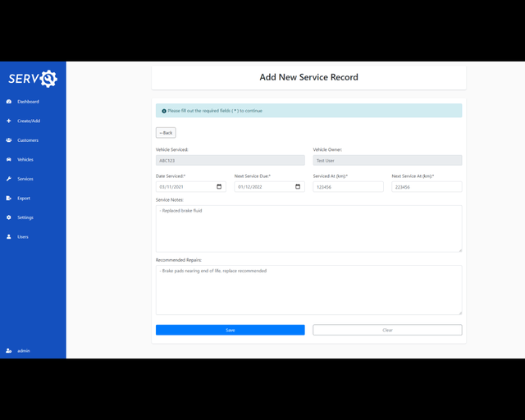525x420 pixels.
Task: Click the Dashboard icon in sidebar
Action: coord(9,102)
